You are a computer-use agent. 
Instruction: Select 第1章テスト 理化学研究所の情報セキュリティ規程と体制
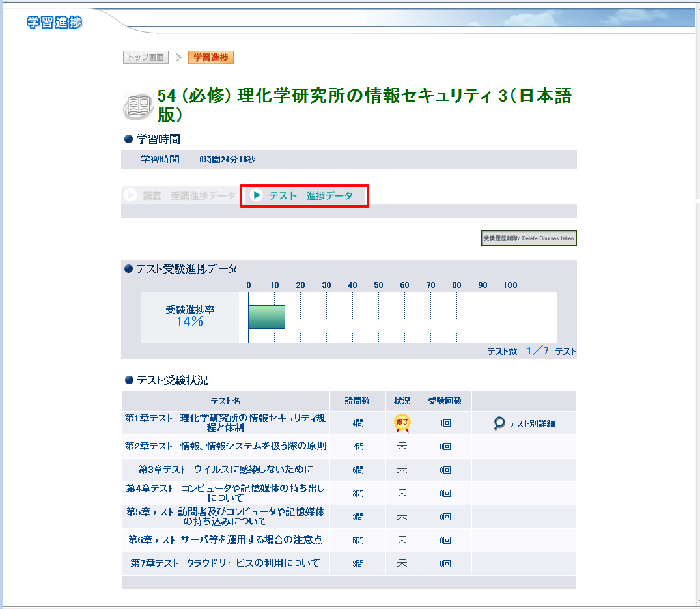(x=225, y=422)
